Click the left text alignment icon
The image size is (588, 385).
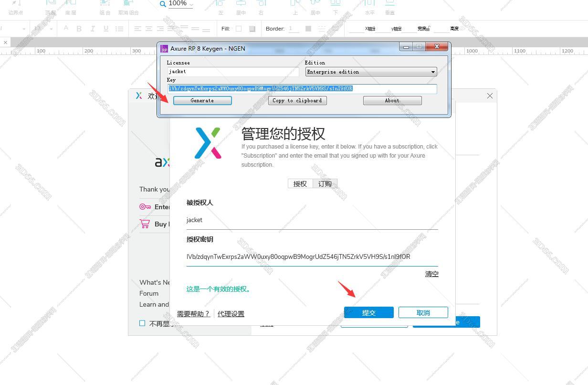click(137, 29)
